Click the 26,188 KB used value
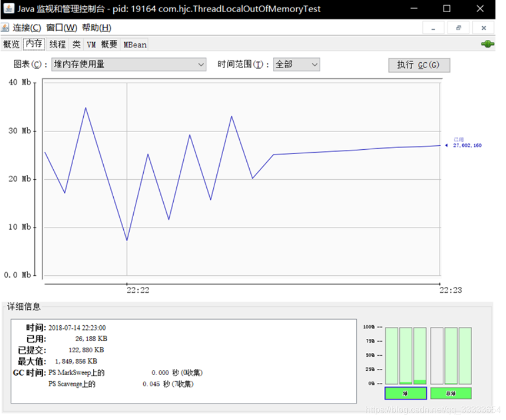Viewport: 506px width, 420px height. coord(92,338)
